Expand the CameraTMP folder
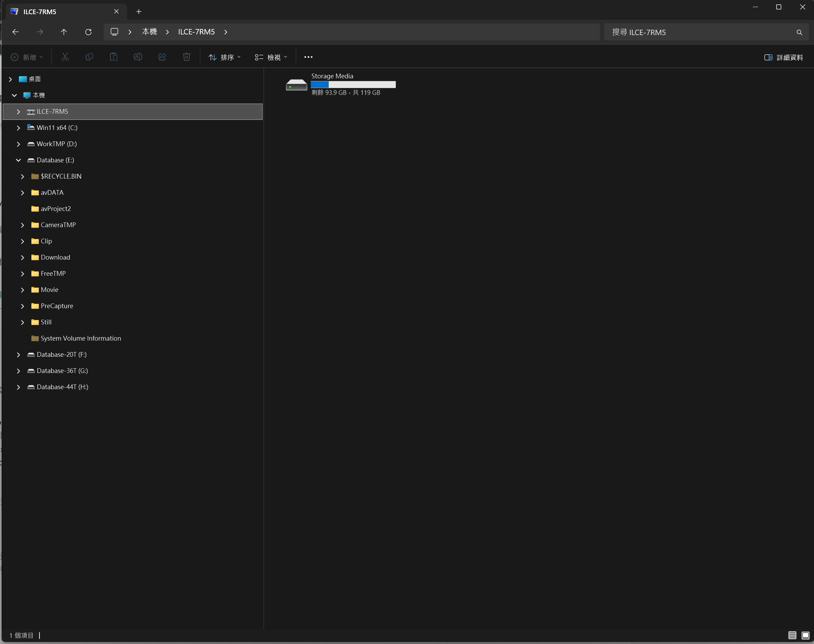The image size is (814, 644). 23,225
